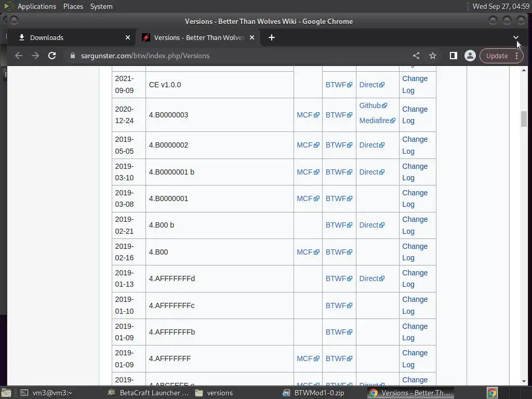Screen dimensions: 532x399
Task: Open MCF link for 4.B0000003
Action: pos(308,115)
